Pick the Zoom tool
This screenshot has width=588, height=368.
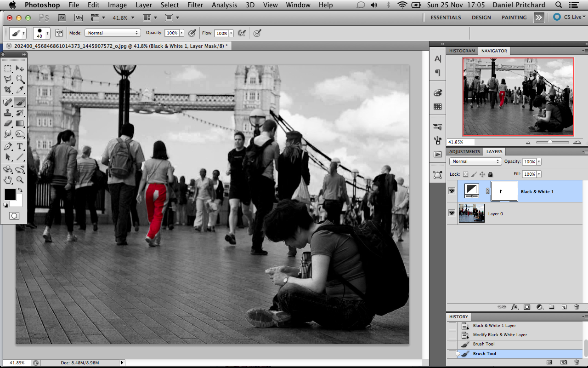(20, 180)
